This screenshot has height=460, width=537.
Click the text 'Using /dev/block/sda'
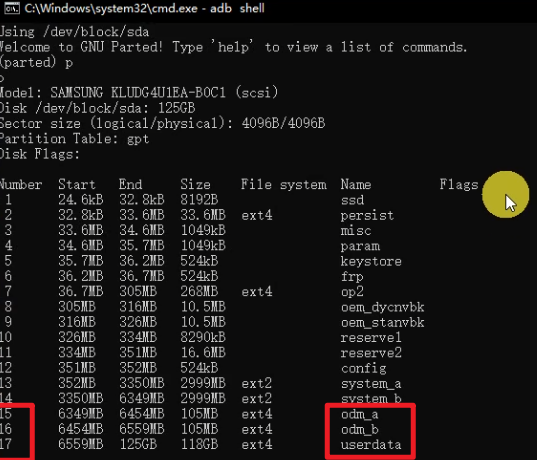coord(75,32)
